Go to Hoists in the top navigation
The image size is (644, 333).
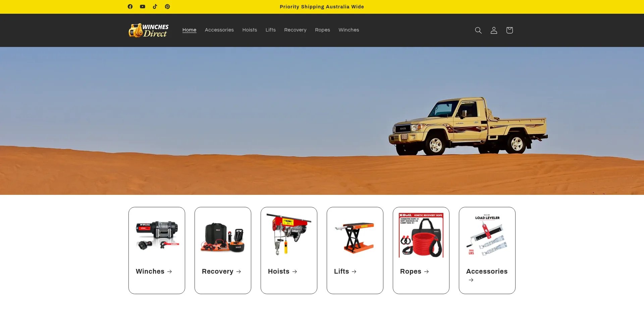(x=250, y=30)
